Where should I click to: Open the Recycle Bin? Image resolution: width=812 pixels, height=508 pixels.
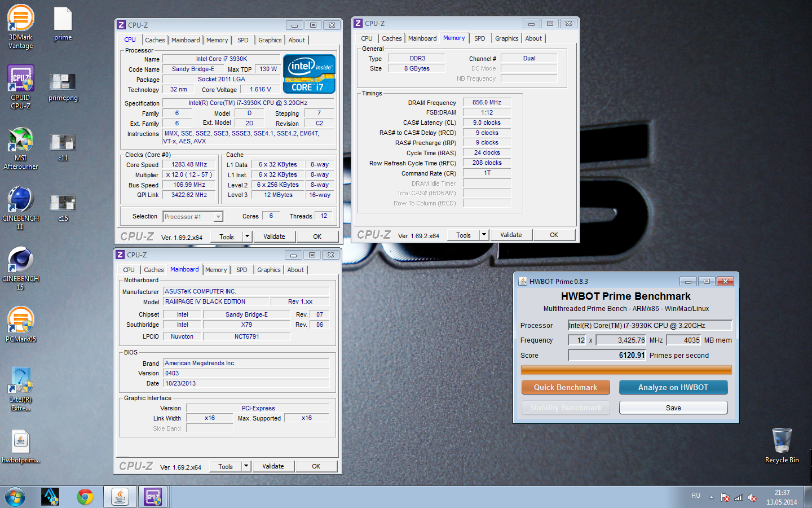tap(782, 445)
